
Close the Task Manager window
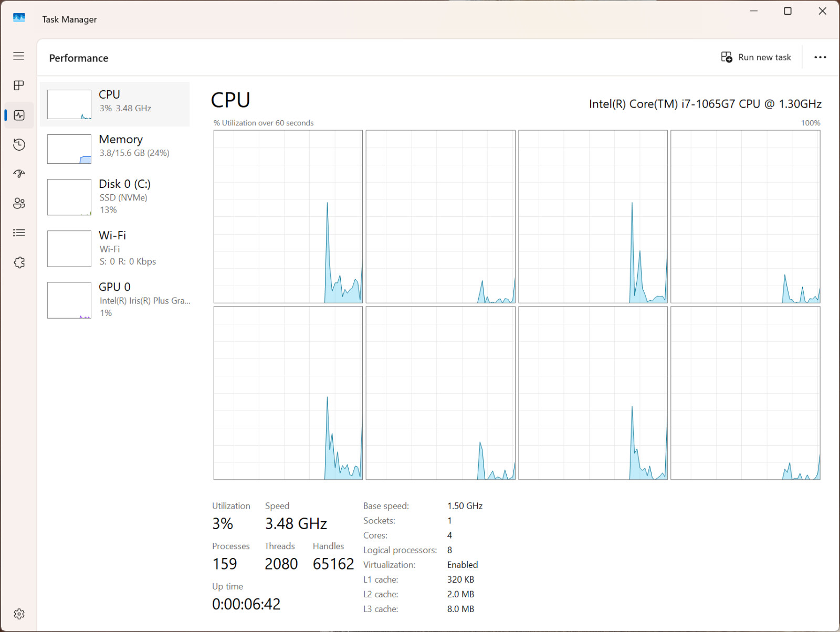(x=822, y=11)
